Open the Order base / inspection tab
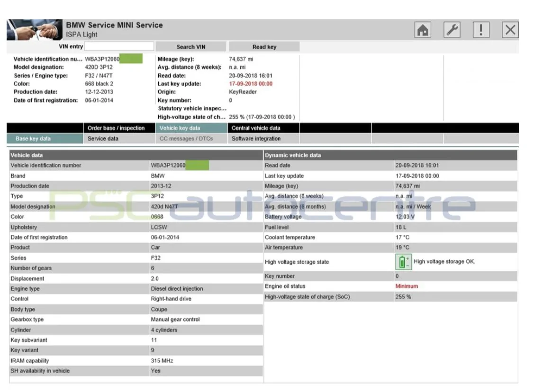 (x=119, y=128)
